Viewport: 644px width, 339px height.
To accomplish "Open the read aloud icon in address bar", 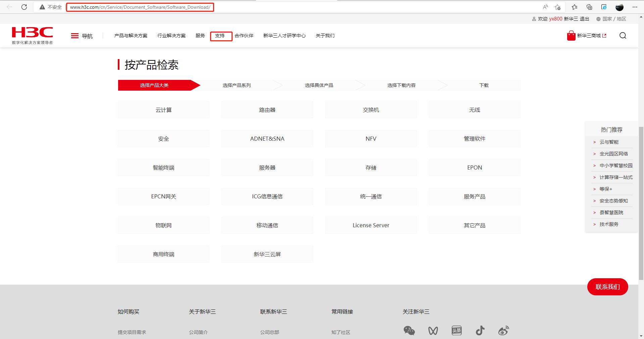I will pos(545,7).
